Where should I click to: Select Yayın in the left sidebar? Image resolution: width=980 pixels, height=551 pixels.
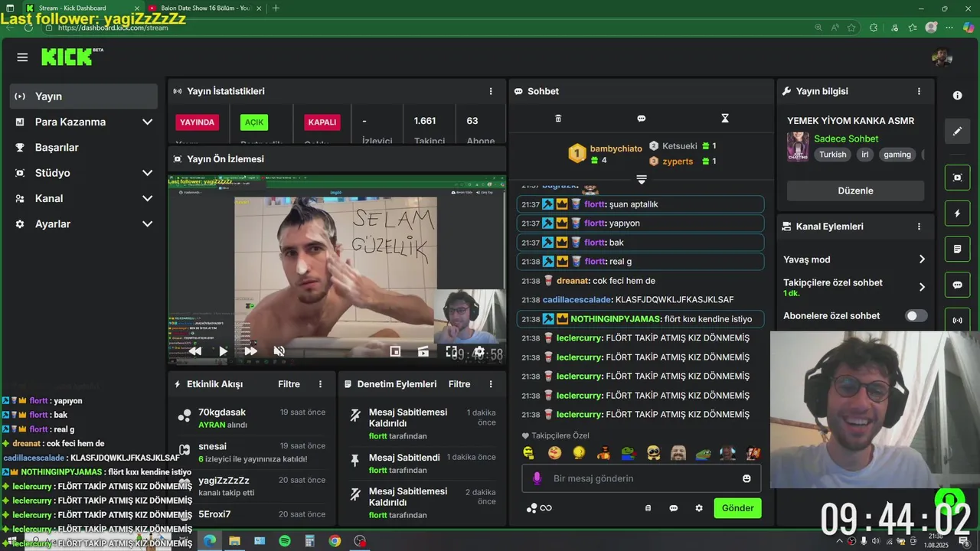pyautogui.click(x=83, y=96)
